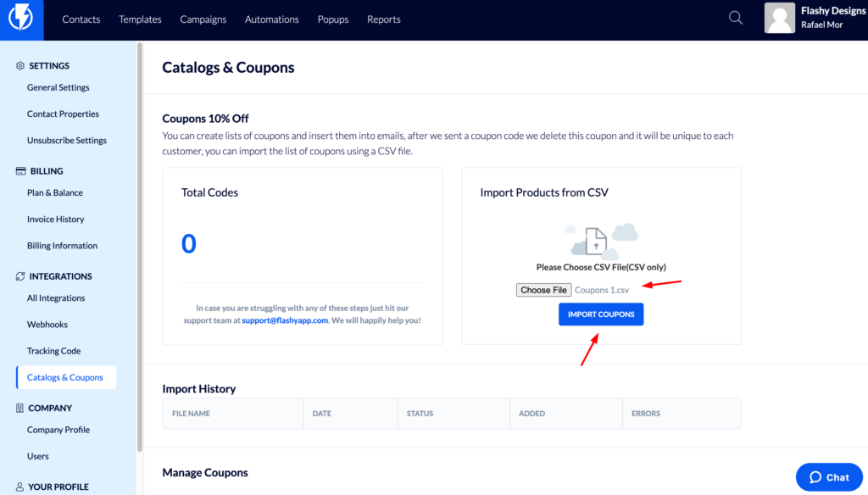The image size is (868, 495).
Task: Open All Integrations
Action: (x=56, y=298)
